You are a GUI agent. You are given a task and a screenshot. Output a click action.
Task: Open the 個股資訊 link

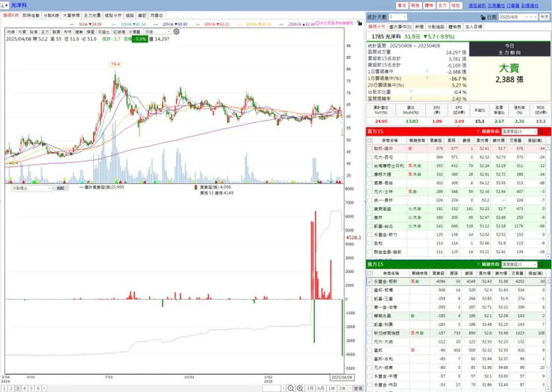click(477, 6)
